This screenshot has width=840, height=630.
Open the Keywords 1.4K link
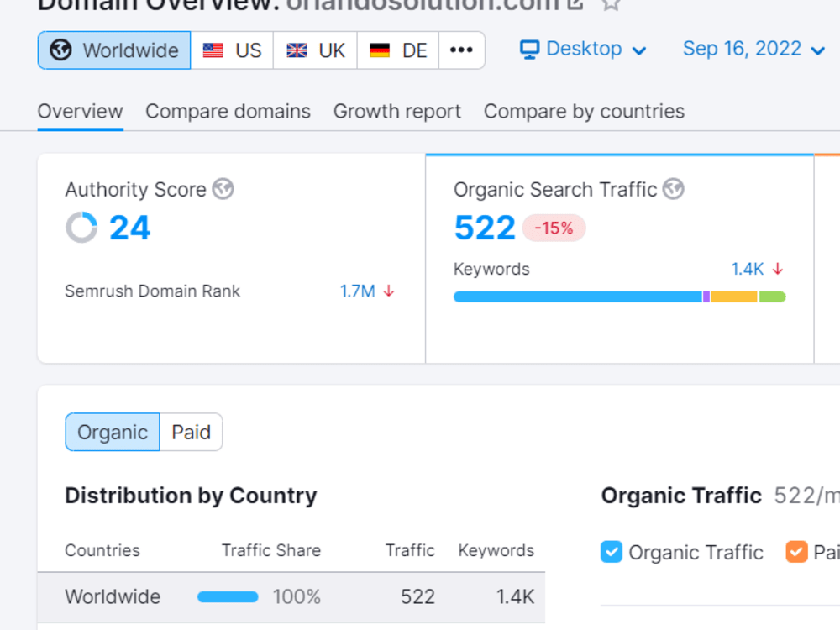(748, 269)
